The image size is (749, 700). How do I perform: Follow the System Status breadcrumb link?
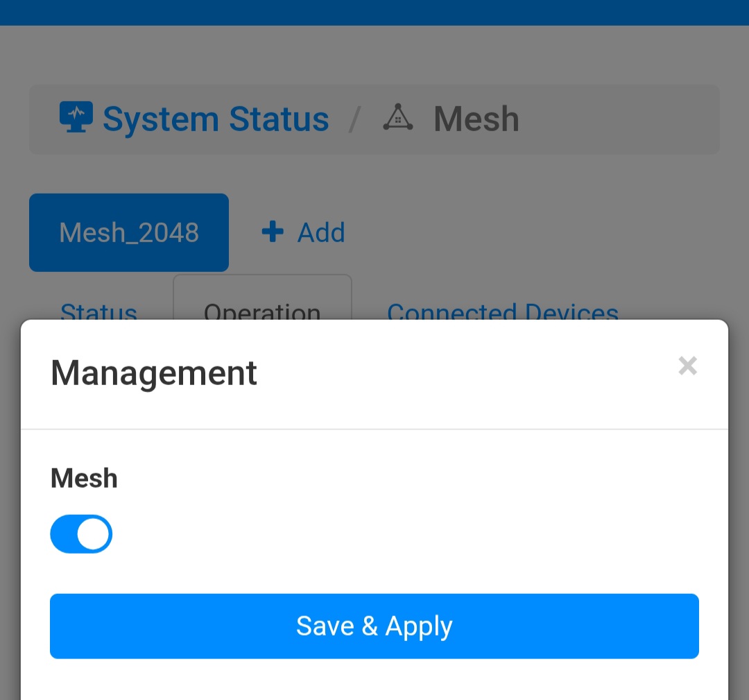216,119
